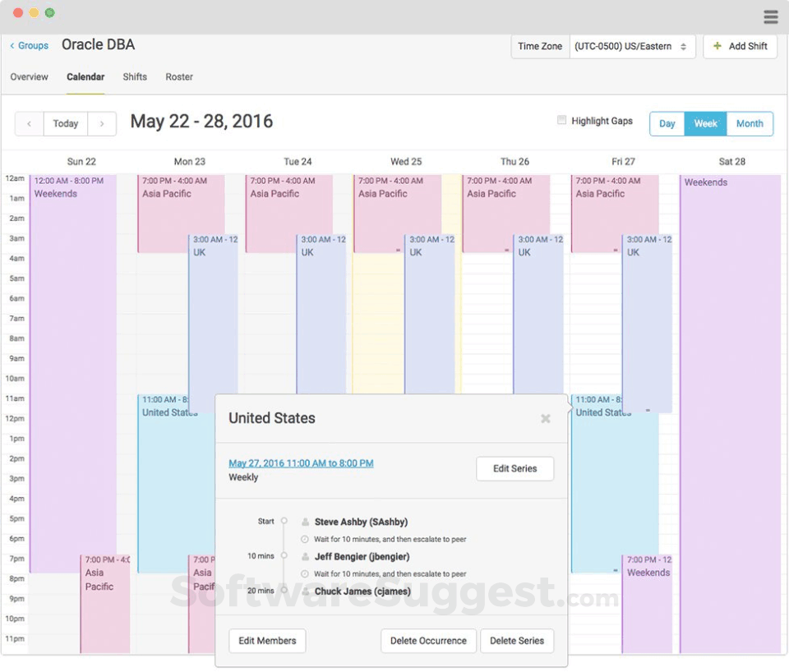Viewport: 789px width, 672px height.
Task: Switch to Month view
Action: pyautogui.click(x=749, y=123)
